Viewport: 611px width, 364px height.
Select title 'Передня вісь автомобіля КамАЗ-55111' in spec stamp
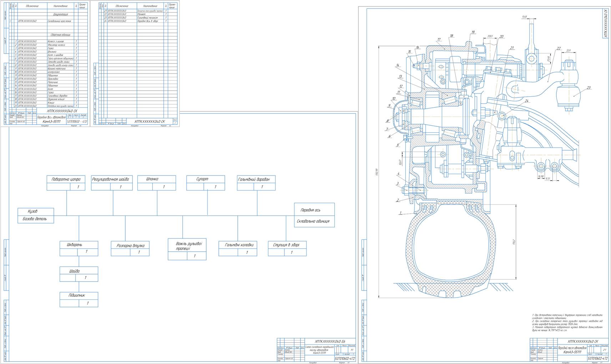[x=52, y=119]
